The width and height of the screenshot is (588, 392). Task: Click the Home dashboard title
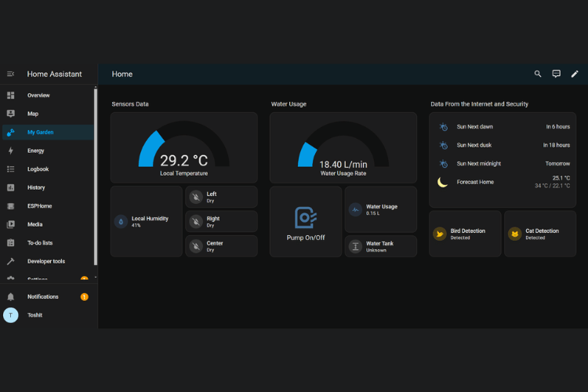122,74
